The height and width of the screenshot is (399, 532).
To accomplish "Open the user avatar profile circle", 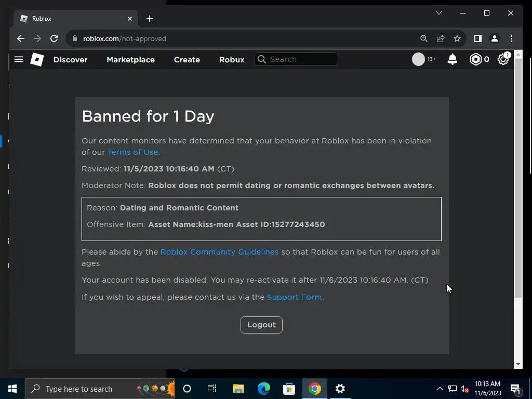I will [x=418, y=59].
